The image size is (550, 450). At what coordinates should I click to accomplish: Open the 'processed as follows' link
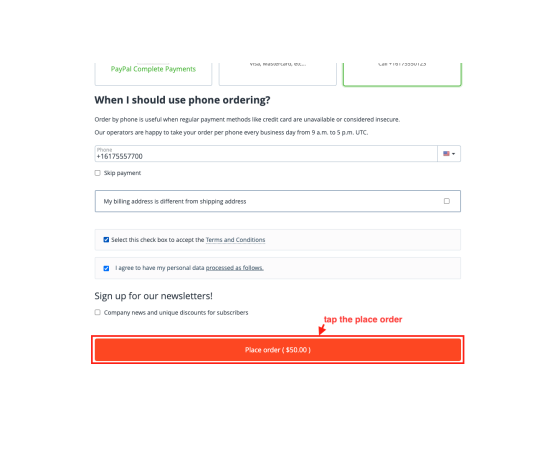pyautogui.click(x=234, y=268)
